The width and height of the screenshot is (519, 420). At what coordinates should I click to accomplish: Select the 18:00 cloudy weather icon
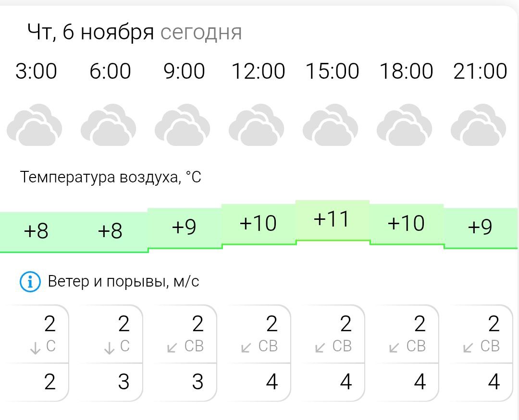click(405, 125)
